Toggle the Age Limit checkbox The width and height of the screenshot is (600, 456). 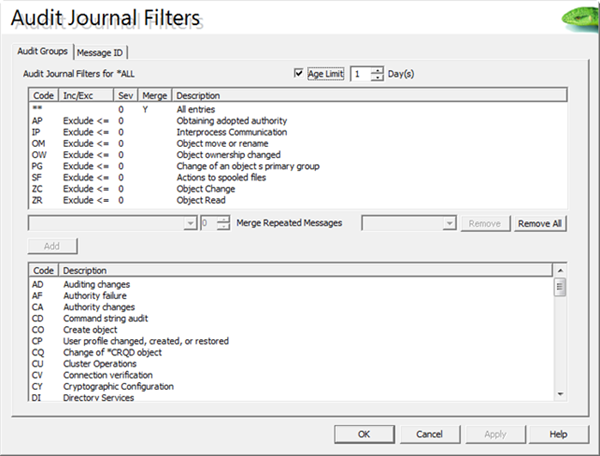298,73
